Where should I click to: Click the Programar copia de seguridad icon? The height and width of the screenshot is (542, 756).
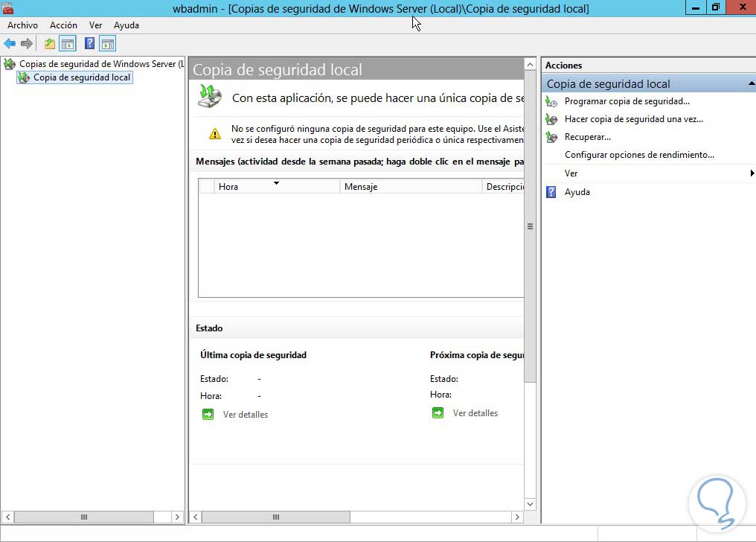click(551, 101)
